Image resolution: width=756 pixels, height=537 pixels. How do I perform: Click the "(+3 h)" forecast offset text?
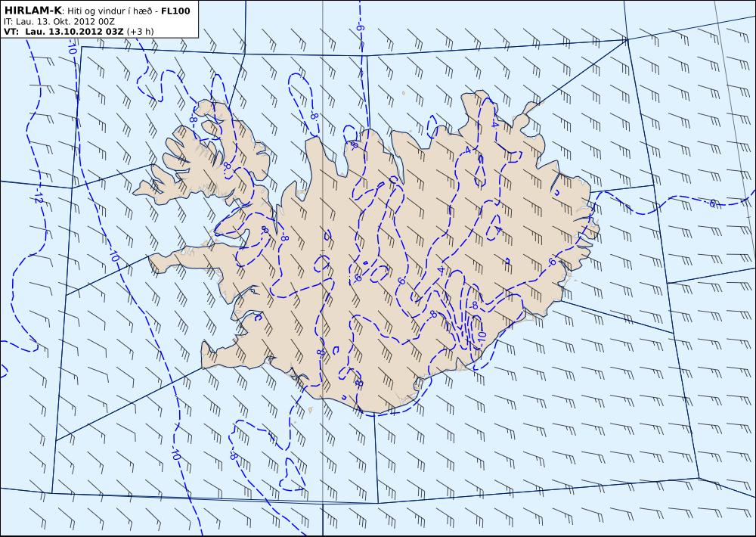point(141,32)
